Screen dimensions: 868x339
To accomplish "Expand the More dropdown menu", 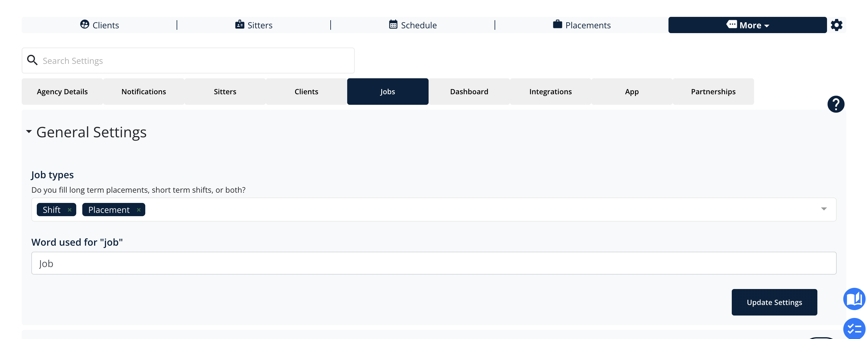I will (x=747, y=25).
